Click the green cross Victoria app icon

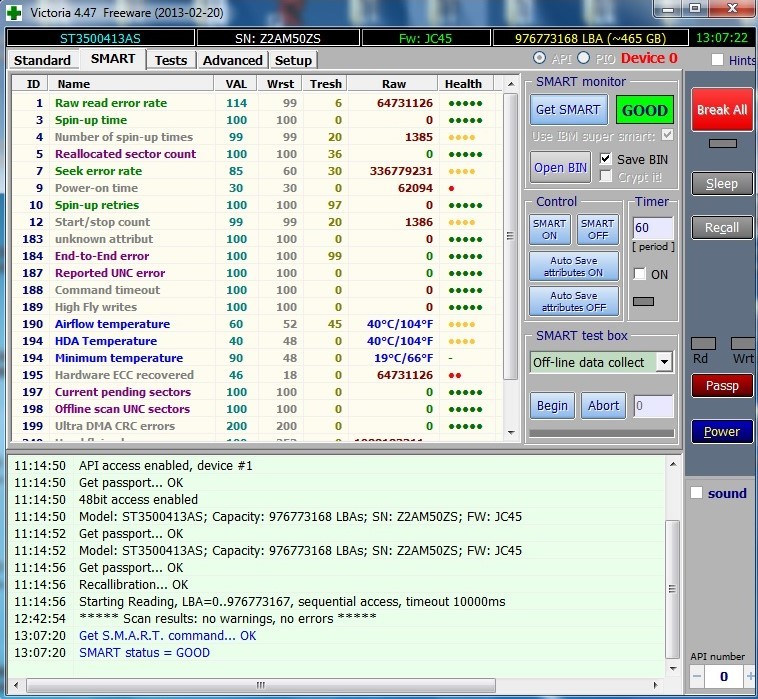13,12
